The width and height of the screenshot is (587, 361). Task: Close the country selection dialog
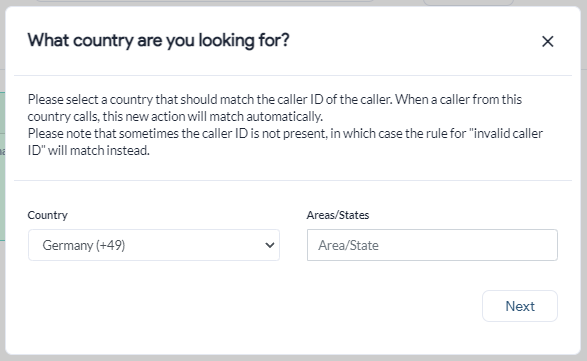click(548, 41)
